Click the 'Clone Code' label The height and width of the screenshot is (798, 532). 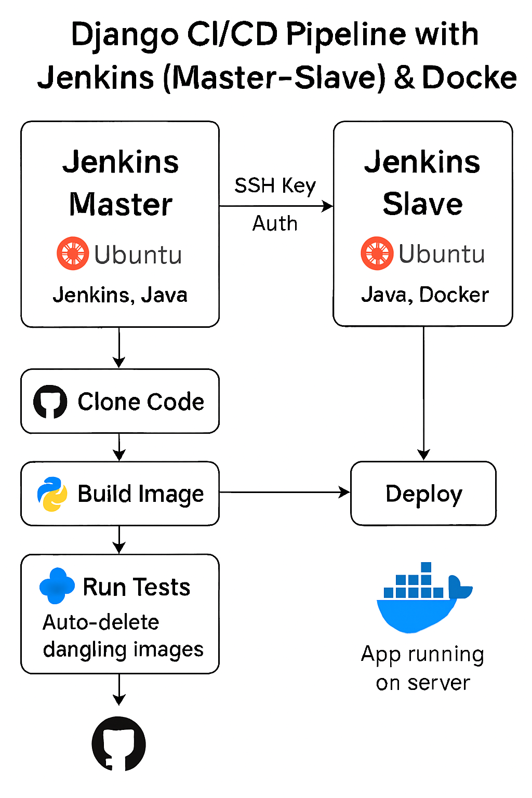click(141, 402)
